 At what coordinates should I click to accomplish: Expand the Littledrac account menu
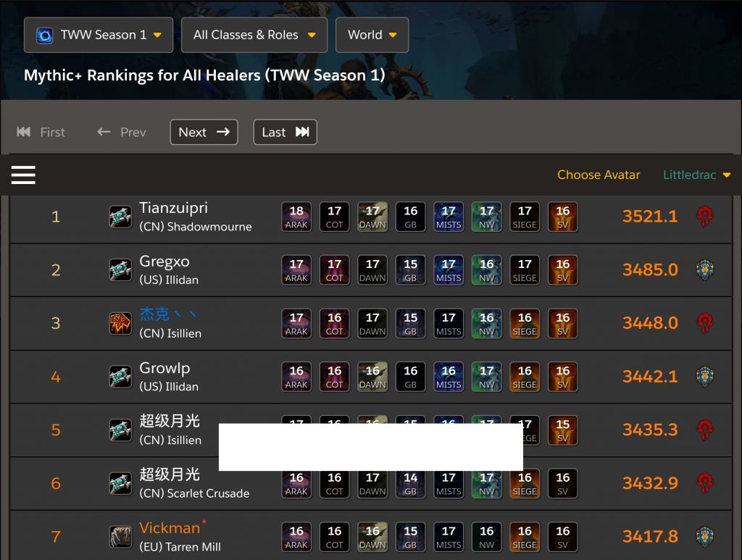point(696,175)
